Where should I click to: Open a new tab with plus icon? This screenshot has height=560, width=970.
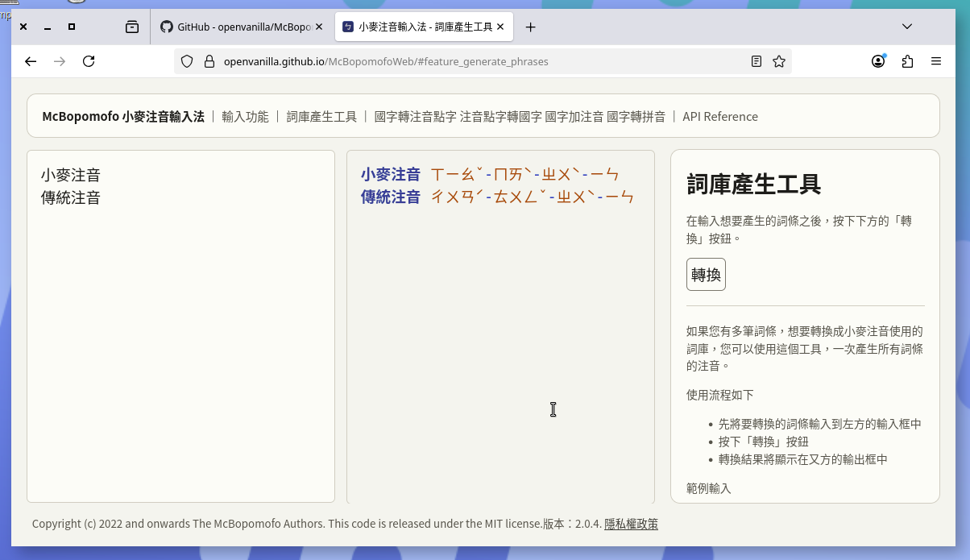pyautogui.click(x=530, y=27)
